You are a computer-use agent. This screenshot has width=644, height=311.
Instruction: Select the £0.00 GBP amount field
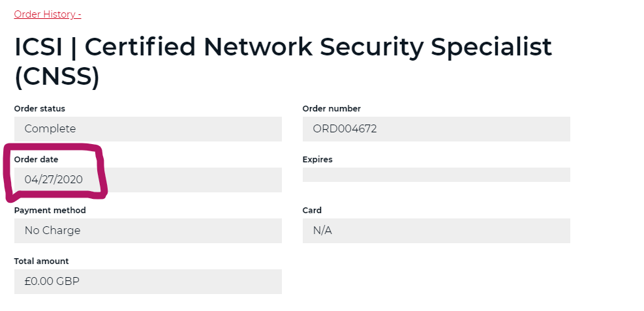pos(147,282)
